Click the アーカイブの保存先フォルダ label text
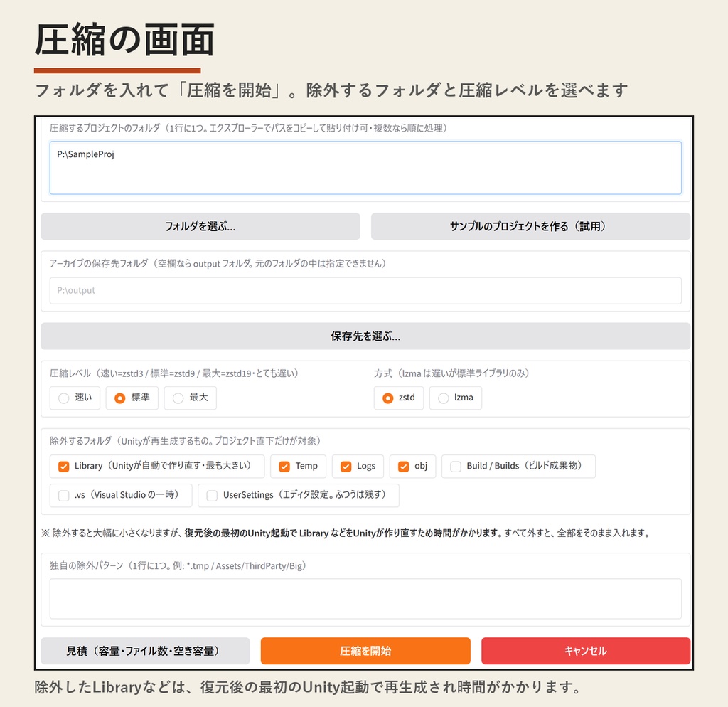 [218, 263]
